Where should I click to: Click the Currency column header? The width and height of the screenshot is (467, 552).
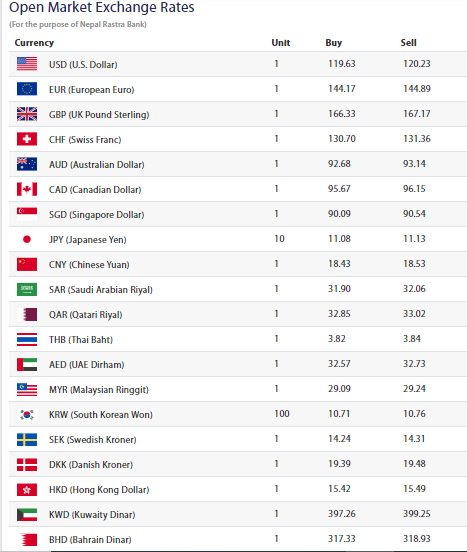[x=34, y=43]
